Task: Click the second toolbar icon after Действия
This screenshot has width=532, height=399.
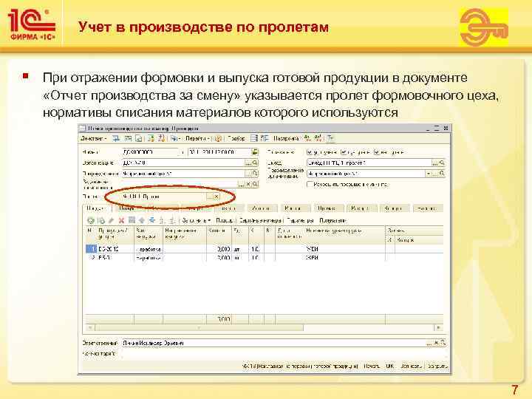Action: click(128, 138)
